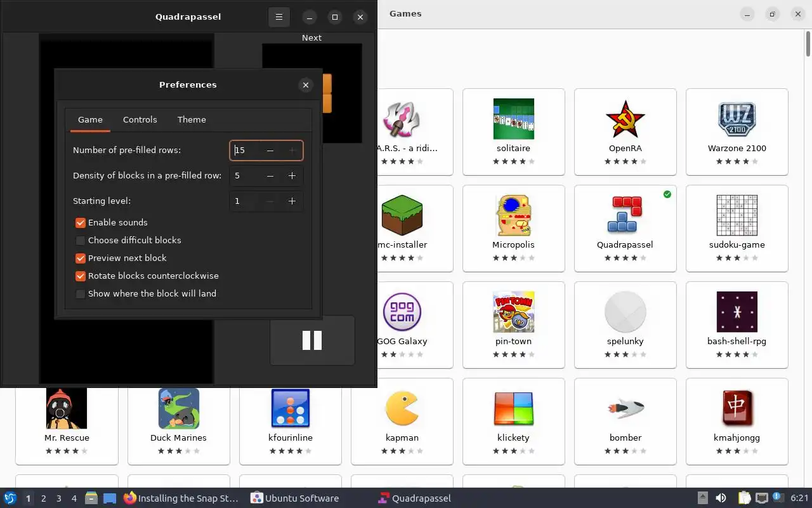Increase density of blocks value
The width and height of the screenshot is (812, 508).
tap(292, 176)
